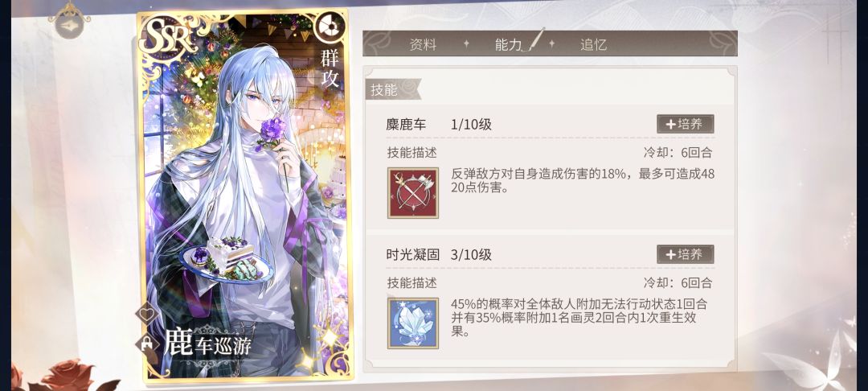The image size is (868, 391).
Task: Select the 能力 tab
Action: [x=508, y=45]
